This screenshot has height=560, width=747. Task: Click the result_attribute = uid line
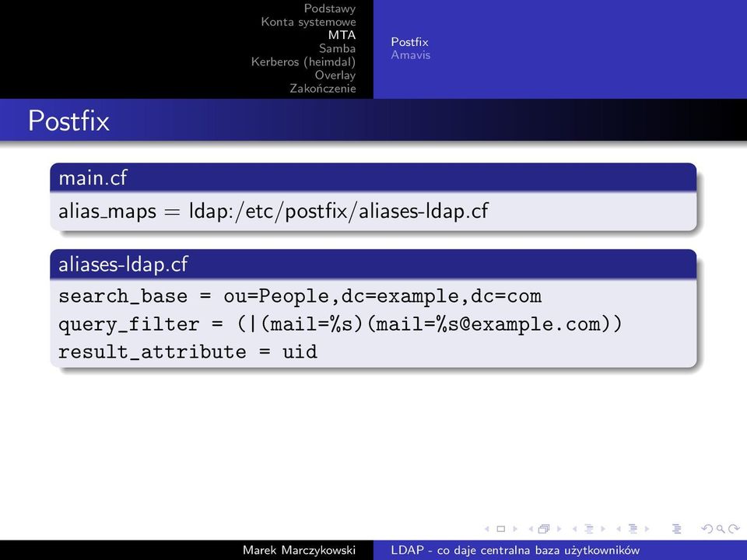(x=188, y=352)
